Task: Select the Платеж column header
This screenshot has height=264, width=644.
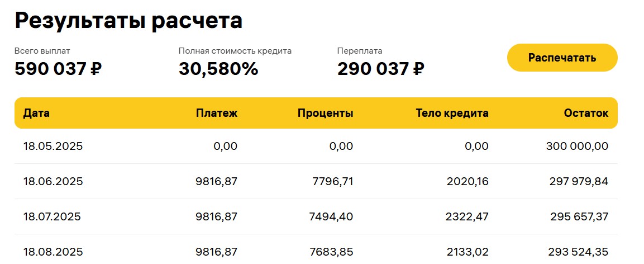Action: pos(217,113)
